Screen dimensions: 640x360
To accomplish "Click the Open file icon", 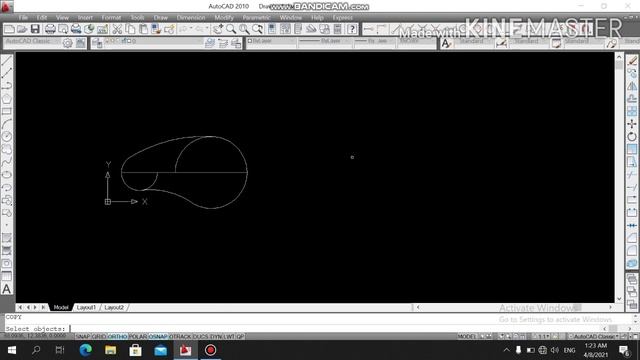I will [x=22, y=29].
